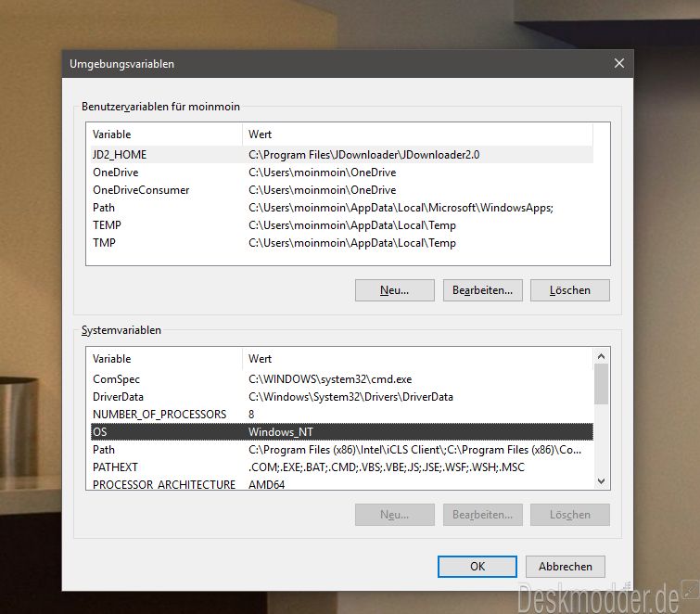Click Wert column header in Benutzervariablen list
Viewport: 700px width, 614px height.
pyautogui.click(x=417, y=134)
